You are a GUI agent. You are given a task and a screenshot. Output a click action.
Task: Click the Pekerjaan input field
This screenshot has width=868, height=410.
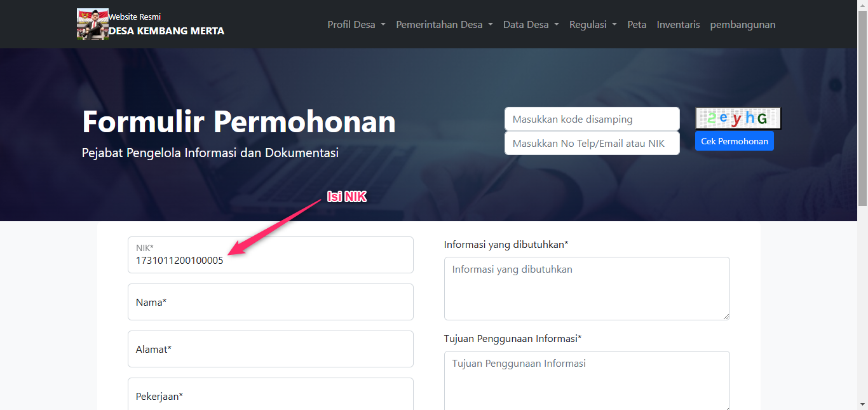(x=270, y=395)
